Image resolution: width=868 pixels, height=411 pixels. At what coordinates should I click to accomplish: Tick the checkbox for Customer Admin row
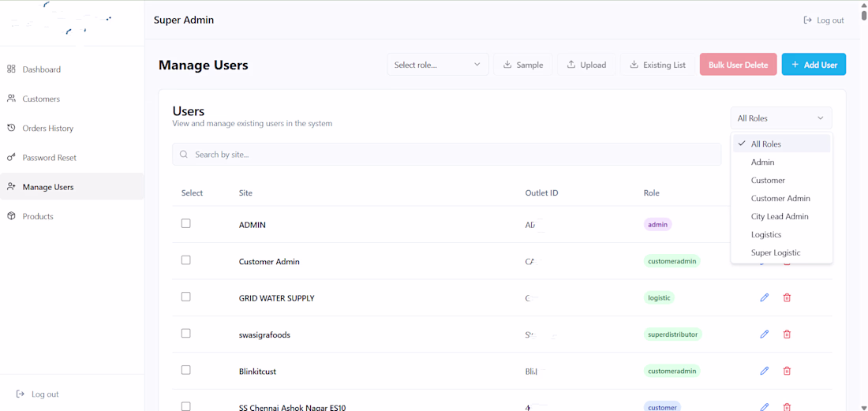click(x=186, y=260)
